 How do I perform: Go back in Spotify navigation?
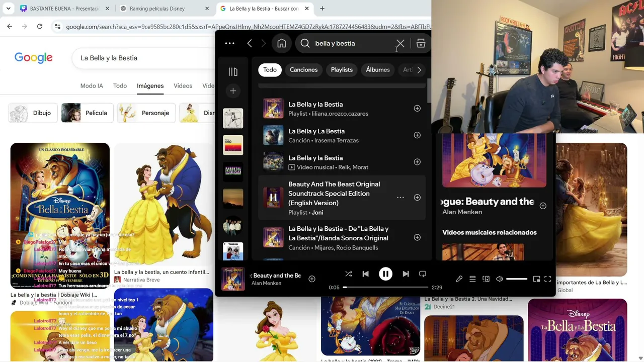250,43
